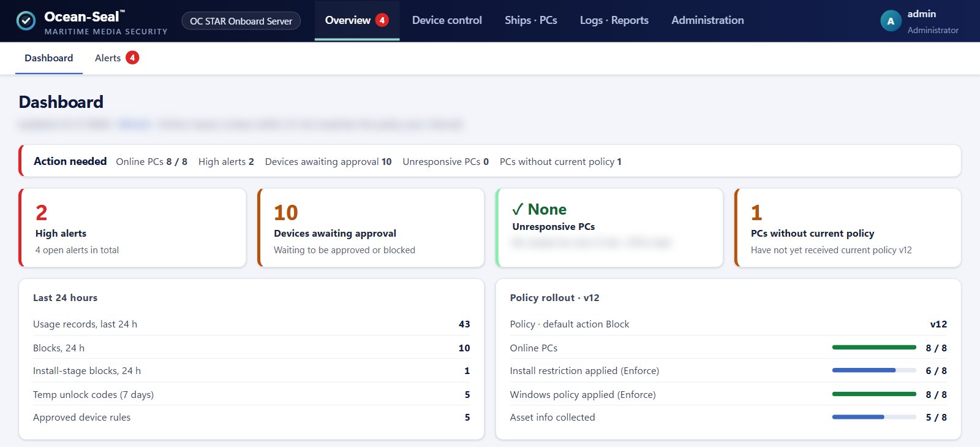
Task: Click the Install-stage blocks, 24 h row
Action: click(x=252, y=371)
